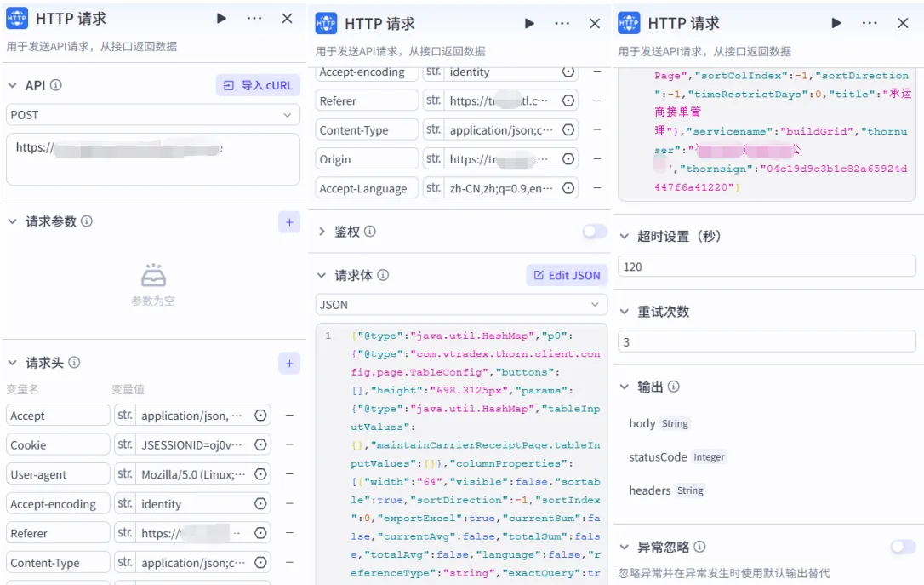Image resolution: width=924 pixels, height=585 pixels.
Task: Click the statusCode Integer output variable
Action: (677, 457)
